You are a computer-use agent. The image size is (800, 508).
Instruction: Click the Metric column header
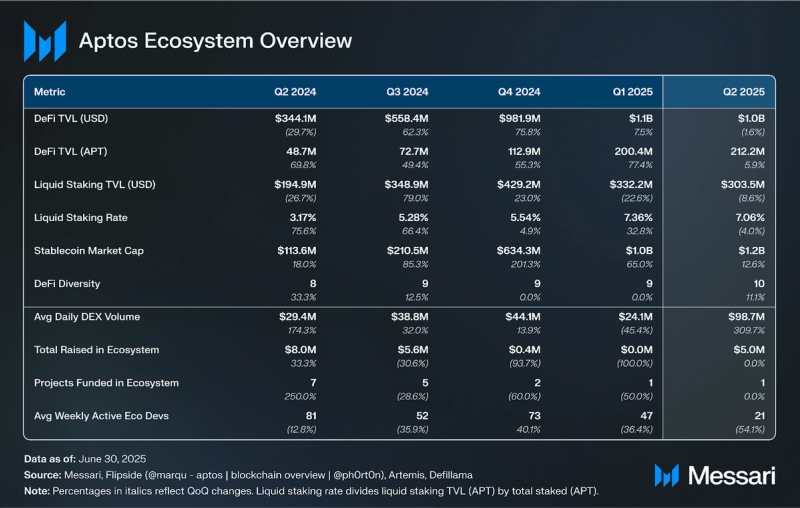pyautogui.click(x=50, y=92)
